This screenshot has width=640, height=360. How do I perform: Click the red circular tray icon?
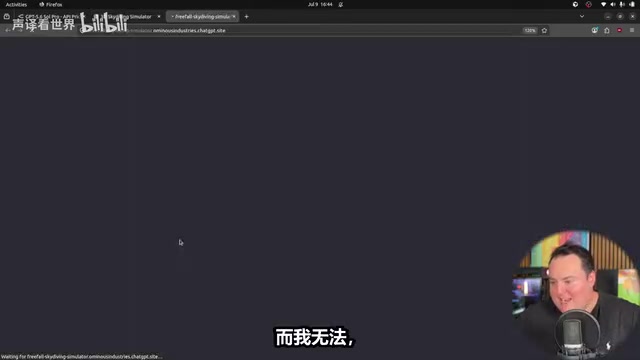coord(589,4)
